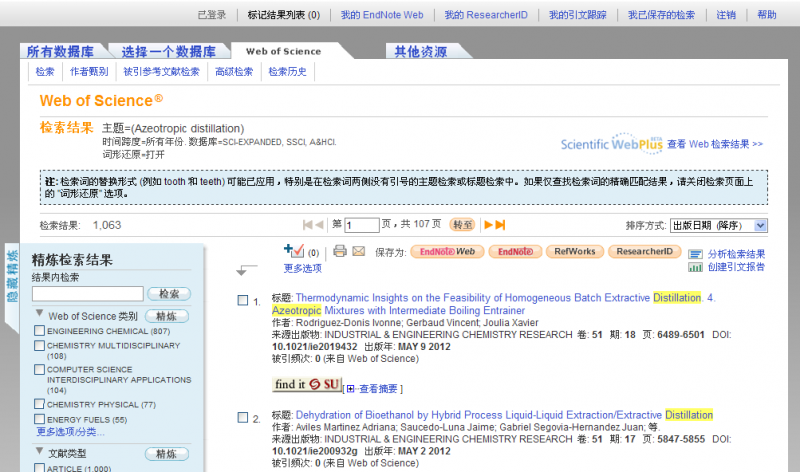The height and width of the screenshot is (472, 800).
Task: Open 分析检索结果 link
Action: (x=736, y=254)
